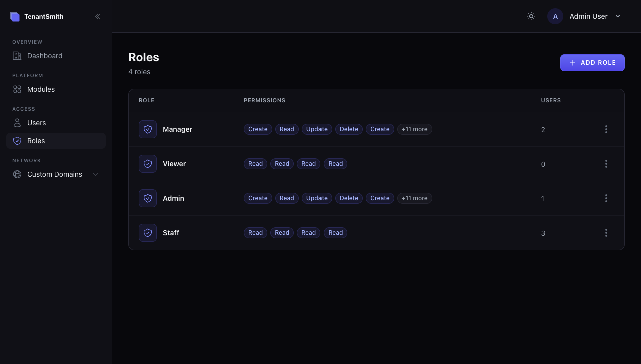The width and height of the screenshot is (641, 364).
Task: Click the plus icon on Add Role
Action: click(573, 63)
